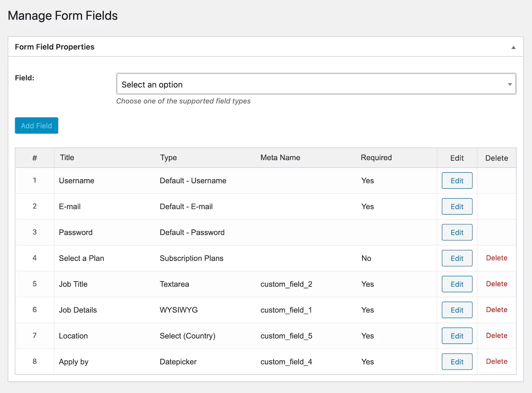
Task: Edit the Location field
Action: click(457, 336)
